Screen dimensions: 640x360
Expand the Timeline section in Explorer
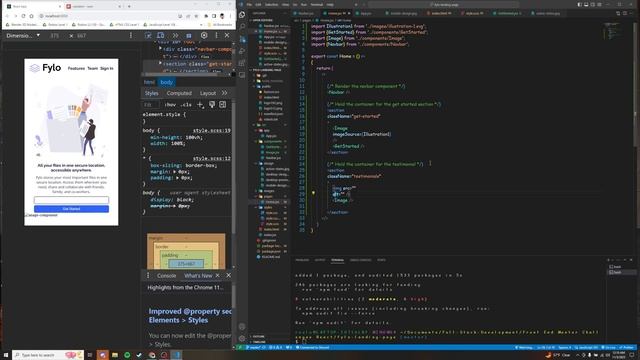tap(259, 342)
